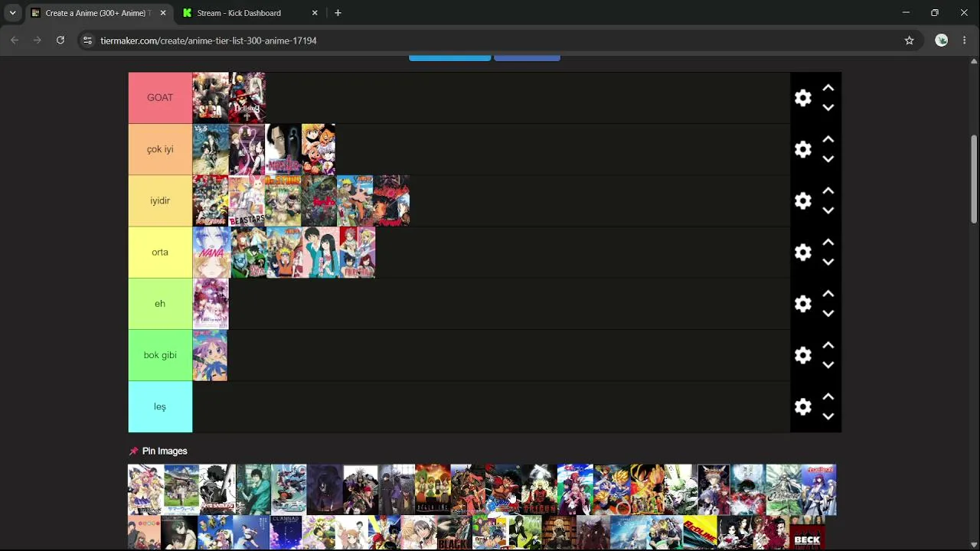Move eh tier row up

(x=828, y=294)
